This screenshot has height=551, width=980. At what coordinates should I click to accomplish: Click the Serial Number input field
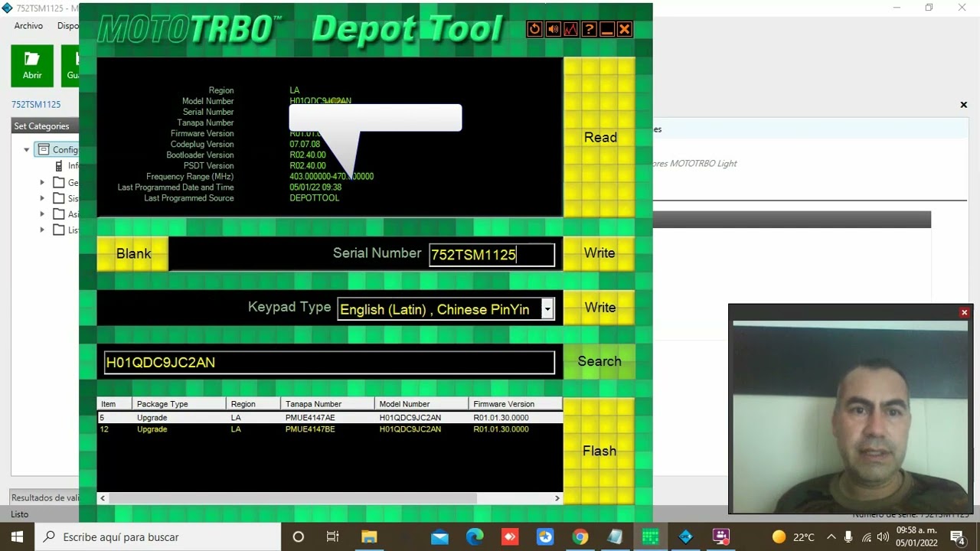[492, 255]
